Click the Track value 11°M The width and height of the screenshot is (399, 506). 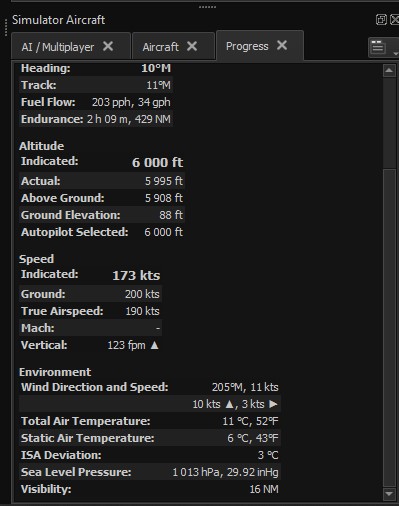159,85
